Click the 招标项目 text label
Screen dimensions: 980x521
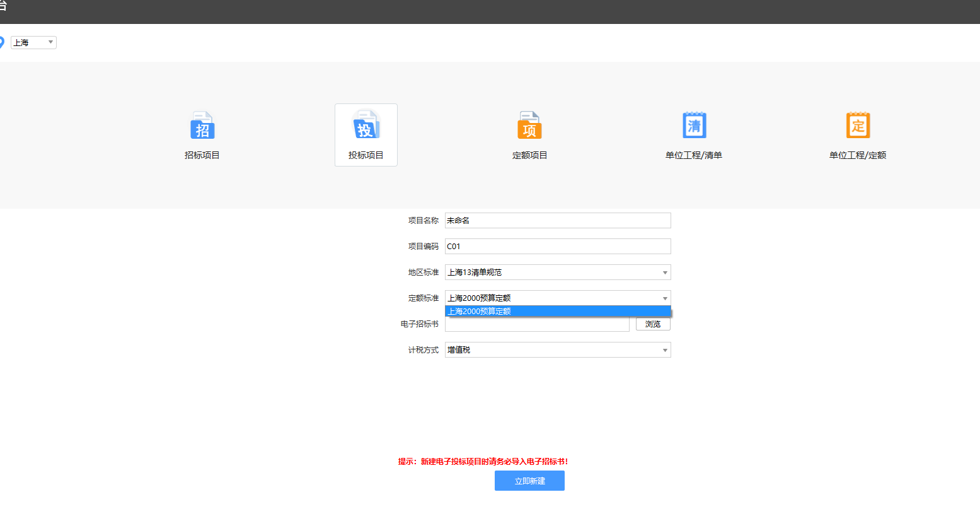[202, 155]
